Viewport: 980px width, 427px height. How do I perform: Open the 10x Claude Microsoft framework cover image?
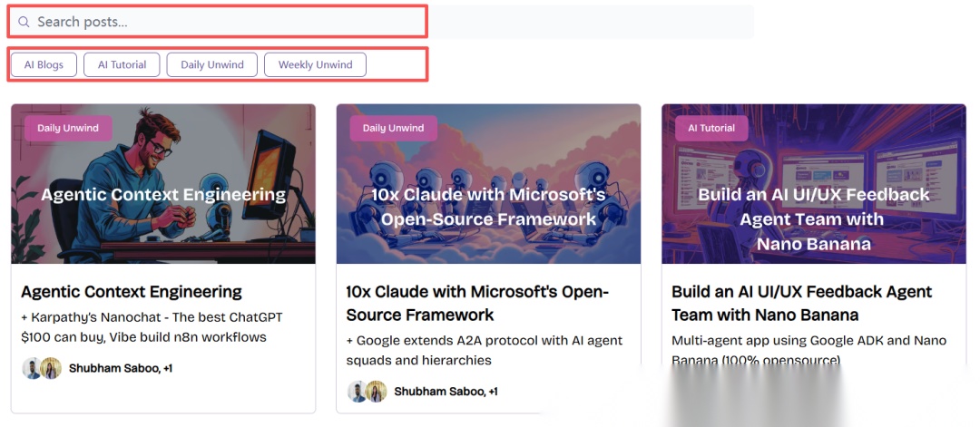[488, 183]
